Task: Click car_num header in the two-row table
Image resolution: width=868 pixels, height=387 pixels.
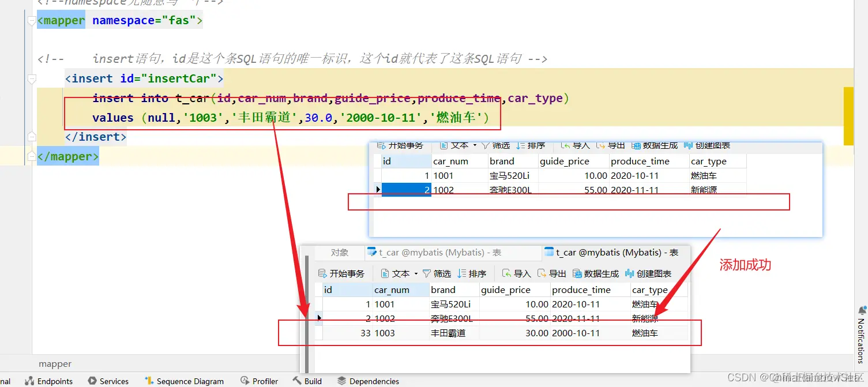Action: (x=460, y=161)
